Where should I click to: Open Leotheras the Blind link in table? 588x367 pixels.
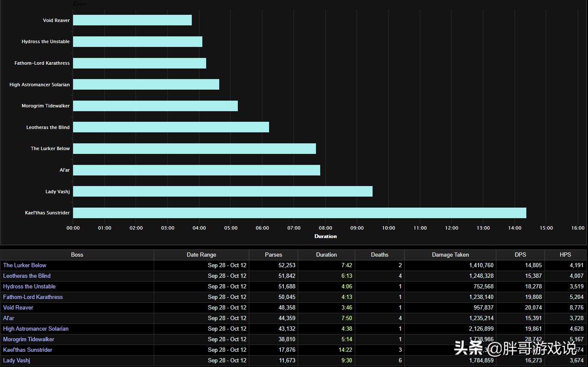click(27, 276)
